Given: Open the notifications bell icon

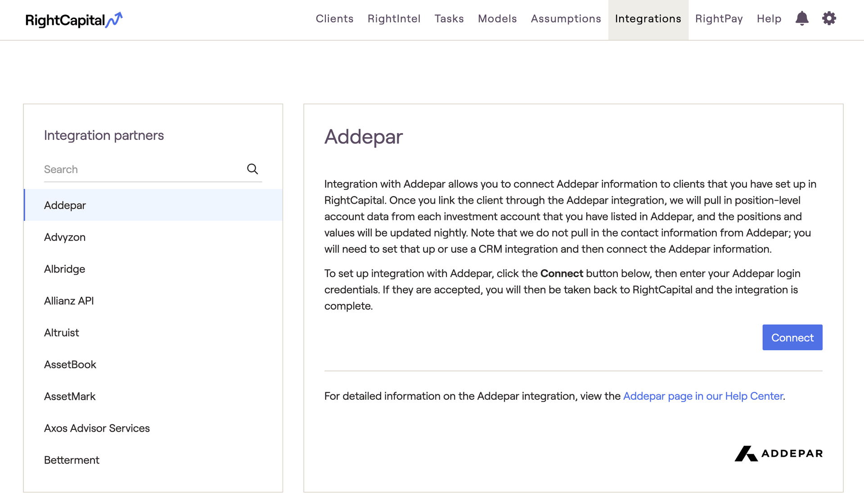Looking at the screenshot, I should 802,18.
